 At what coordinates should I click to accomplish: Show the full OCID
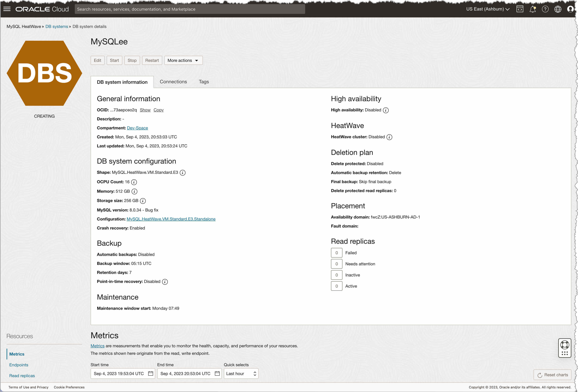pos(145,110)
